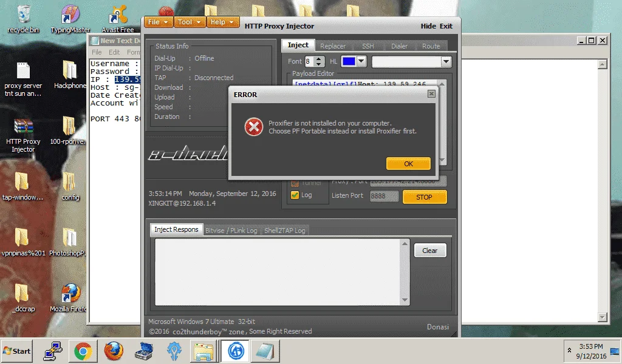
Task: Click the log area scrollbar up arrow
Action: (x=405, y=244)
